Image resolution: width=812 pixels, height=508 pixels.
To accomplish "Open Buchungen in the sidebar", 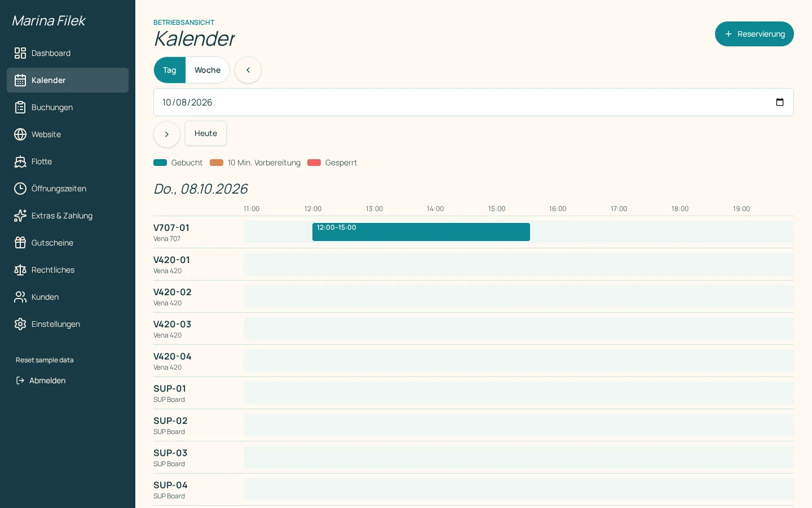I will pyautogui.click(x=68, y=107).
